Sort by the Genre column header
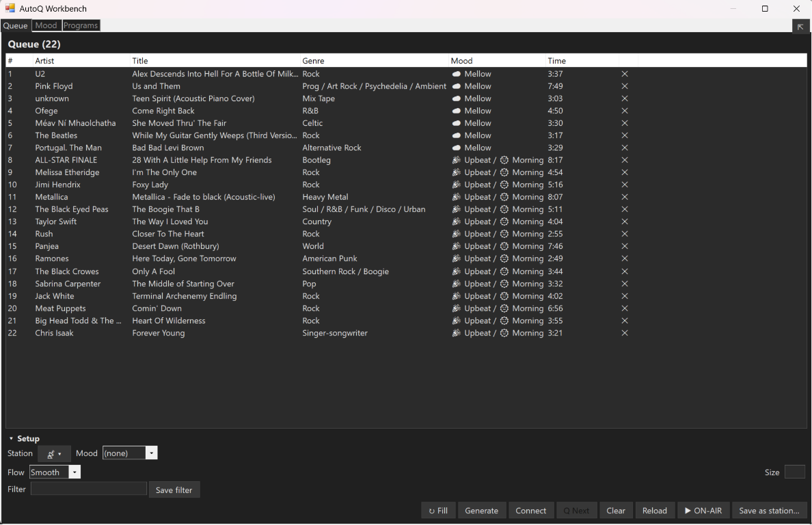 click(x=374, y=61)
